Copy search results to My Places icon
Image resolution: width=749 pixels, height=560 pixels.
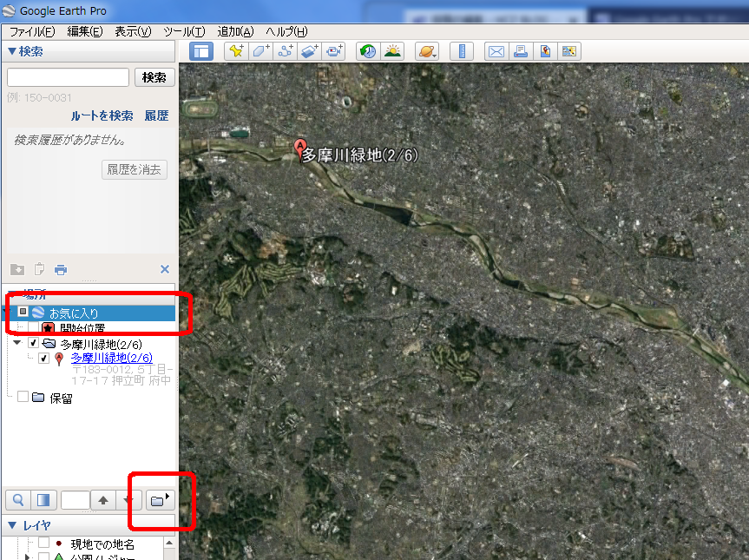(17, 269)
